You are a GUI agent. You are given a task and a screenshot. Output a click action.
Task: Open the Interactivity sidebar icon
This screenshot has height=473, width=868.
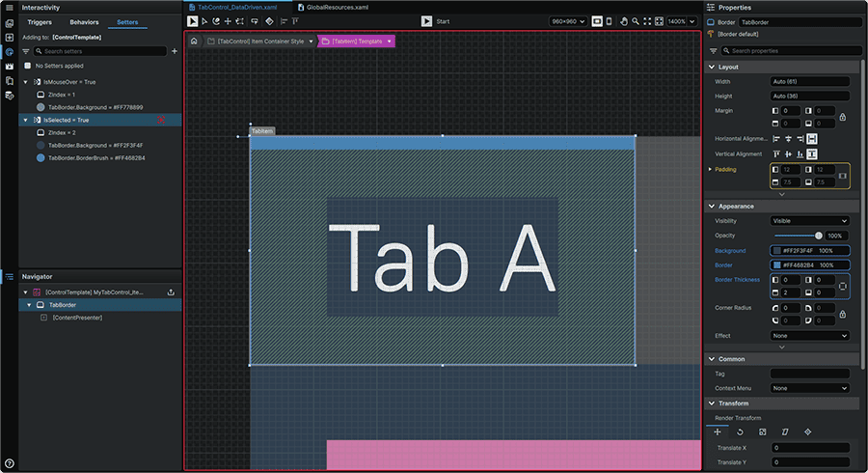[x=10, y=52]
